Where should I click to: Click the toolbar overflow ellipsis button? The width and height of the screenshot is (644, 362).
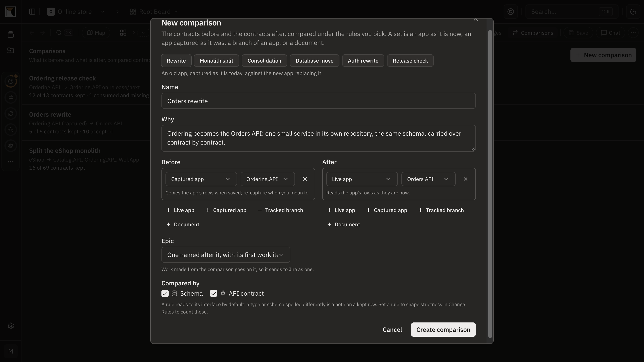click(633, 33)
